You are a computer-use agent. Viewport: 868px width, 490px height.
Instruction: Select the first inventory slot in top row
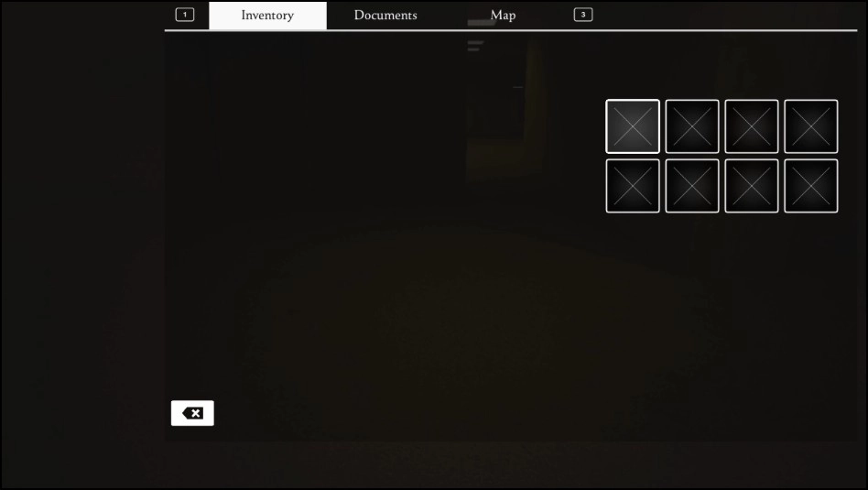633,126
